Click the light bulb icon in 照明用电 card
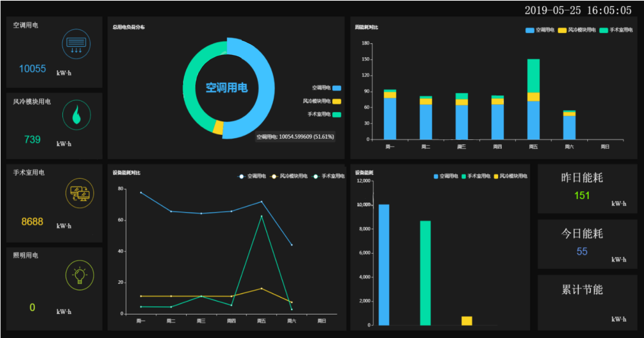Viewport: 644px width, 338px height. tap(80, 275)
